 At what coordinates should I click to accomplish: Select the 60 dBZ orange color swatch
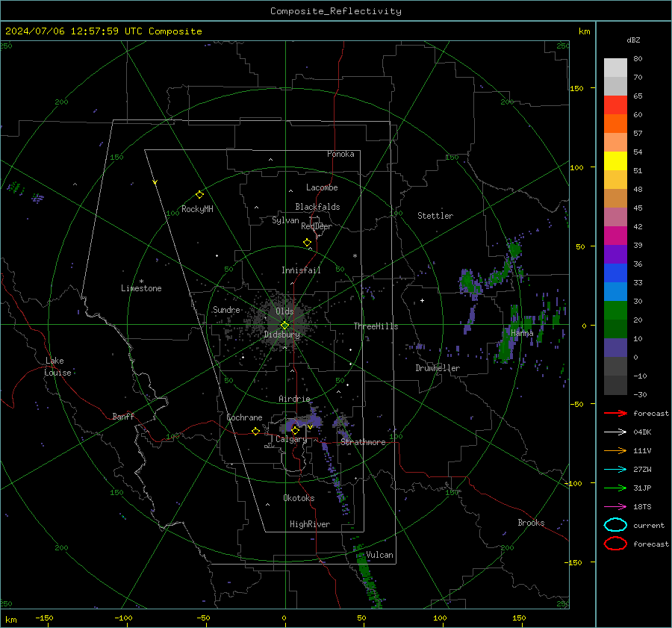pyautogui.click(x=615, y=124)
